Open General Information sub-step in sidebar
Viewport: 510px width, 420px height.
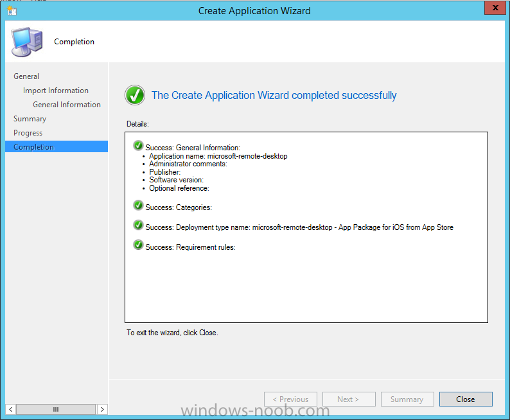[x=67, y=105]
